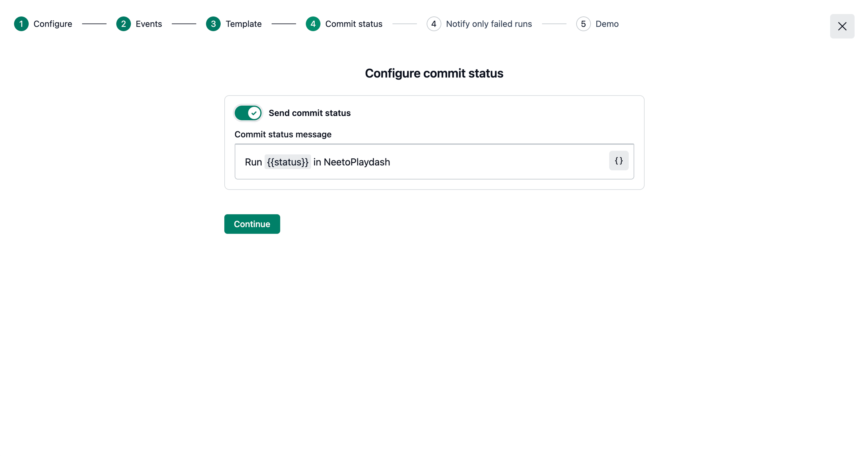Jump to Notify only failed runs label
Screen dimensions: 868x456
pyautogui.click(x=489, y=24)
